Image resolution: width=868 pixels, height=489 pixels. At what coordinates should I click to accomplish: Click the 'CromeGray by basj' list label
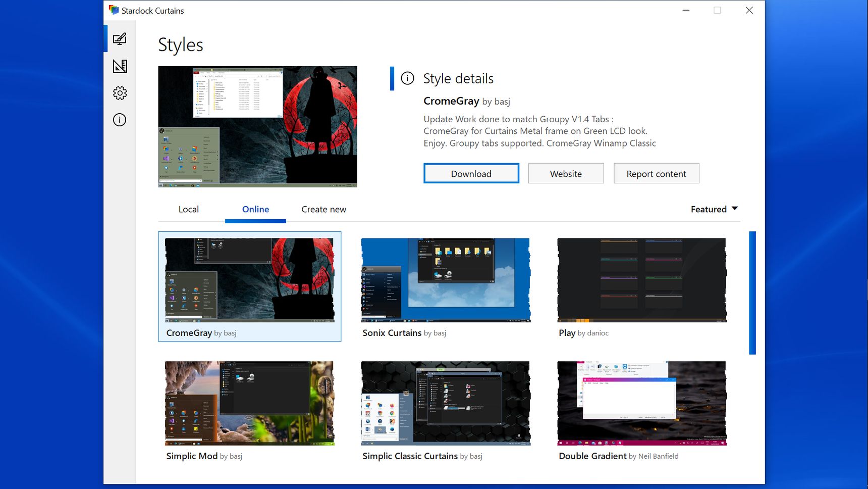point(201,333)
